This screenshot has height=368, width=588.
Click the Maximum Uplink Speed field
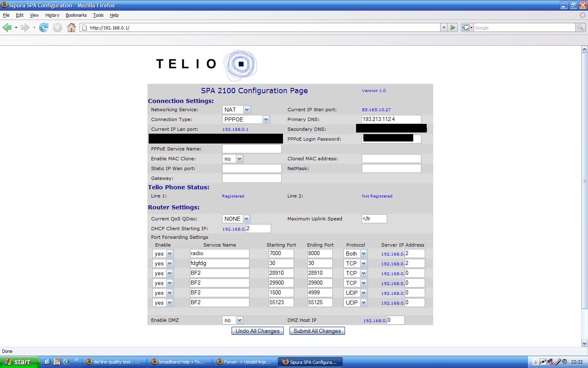[374, 219]
